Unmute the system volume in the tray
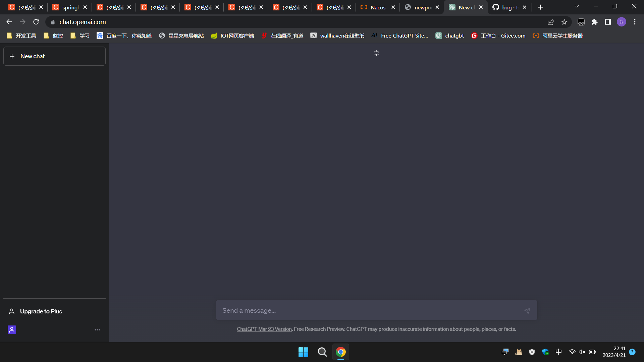Viewport: 644px width, 362px height. (x=582, y=352)
